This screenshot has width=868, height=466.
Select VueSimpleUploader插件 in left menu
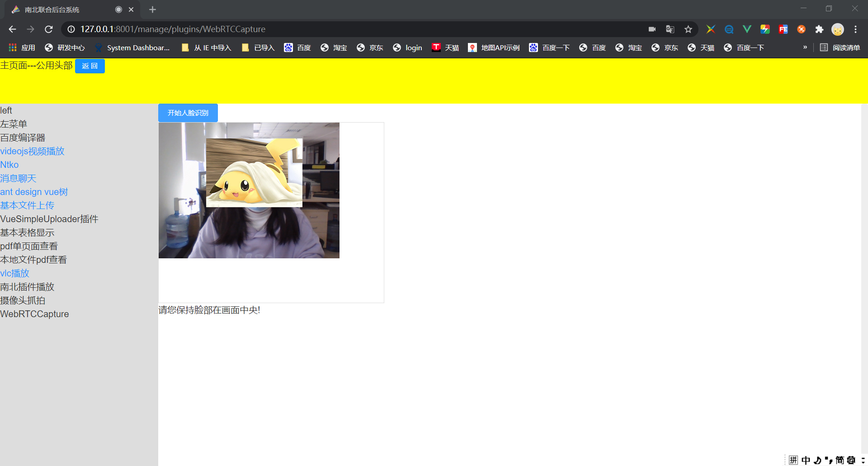click(x=49, y=219)
